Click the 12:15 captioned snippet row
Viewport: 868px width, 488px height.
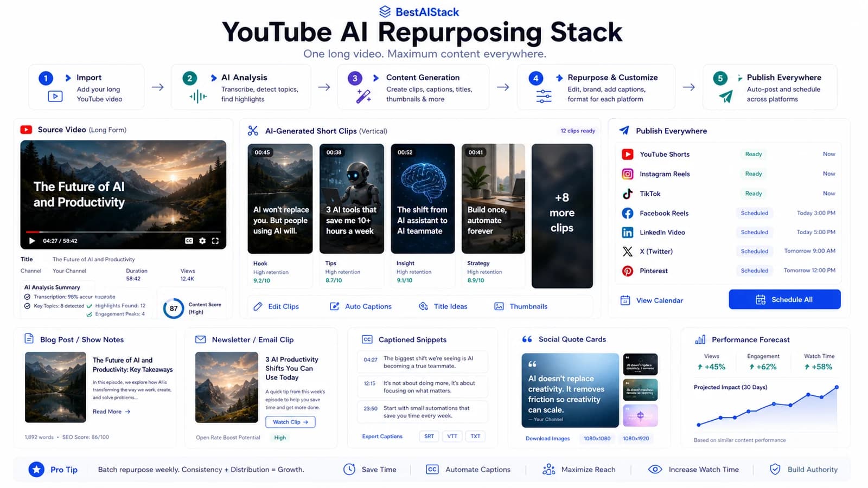pos(422,387)
